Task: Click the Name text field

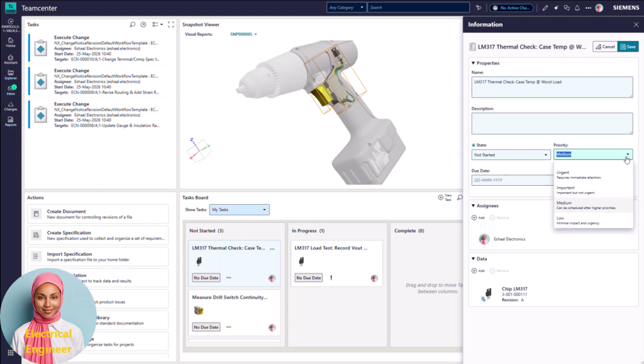Action: click(552, 87)
